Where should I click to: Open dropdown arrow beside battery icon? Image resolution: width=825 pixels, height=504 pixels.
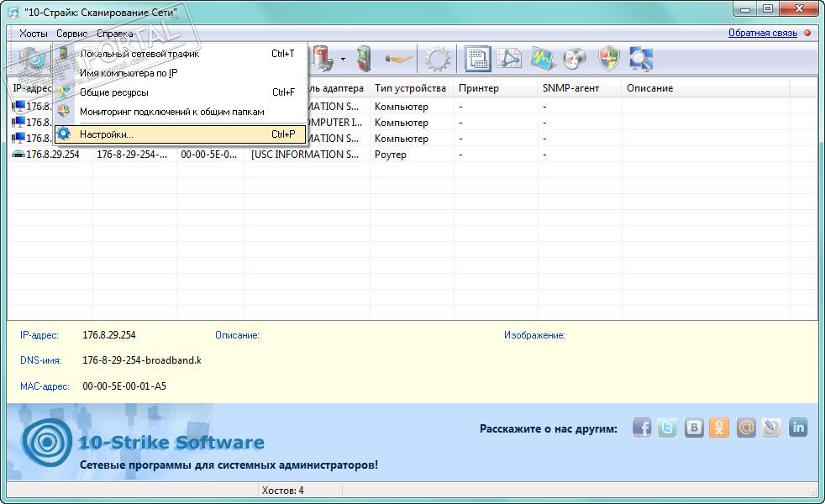343,59
